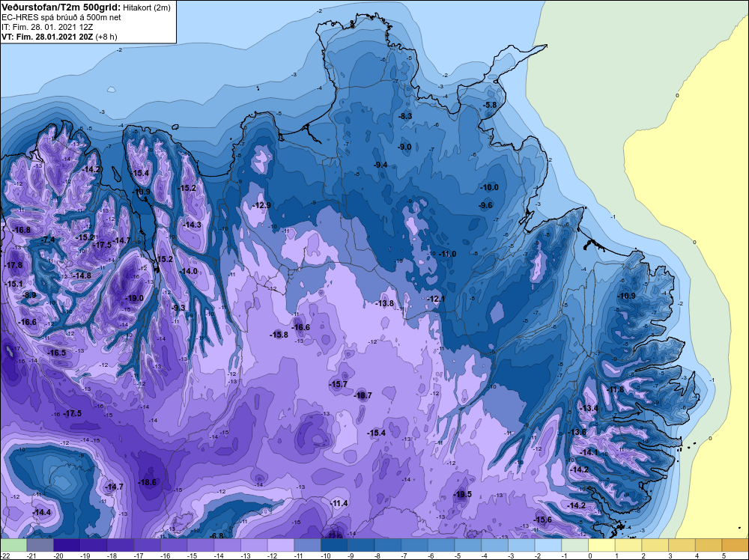The height and width of the screenshot is (560, 749).
Task: Click the -14.4 temperature reading
Action: tap(41, 512)
